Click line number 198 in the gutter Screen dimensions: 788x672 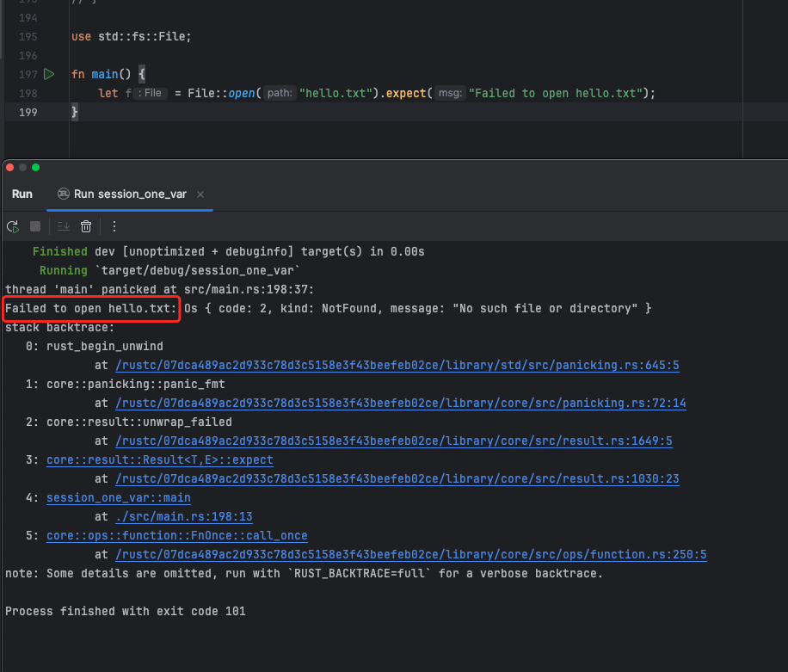[x=28, y=94]
